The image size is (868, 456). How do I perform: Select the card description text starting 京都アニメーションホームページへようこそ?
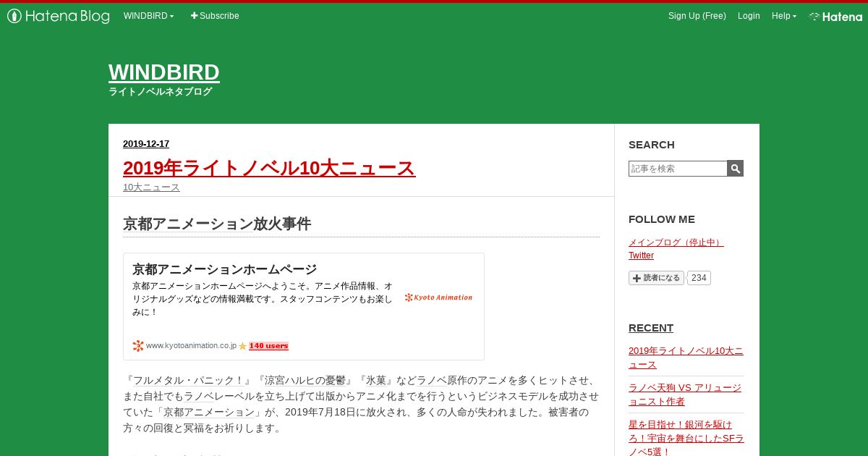pos(263,299)
